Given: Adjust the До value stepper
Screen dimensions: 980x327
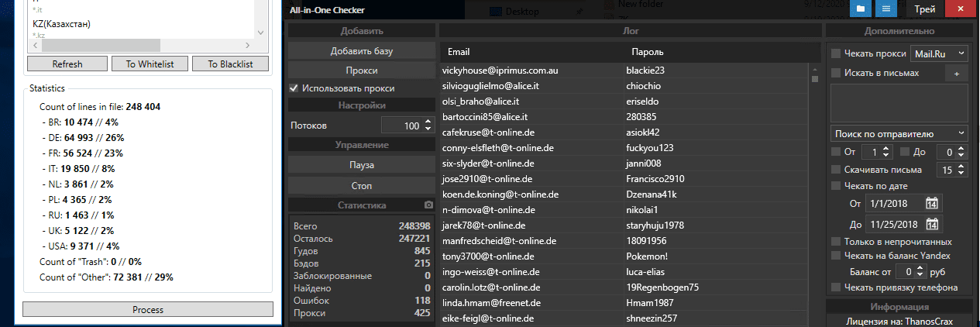Looking at the screenshot, I should (963, 152).
